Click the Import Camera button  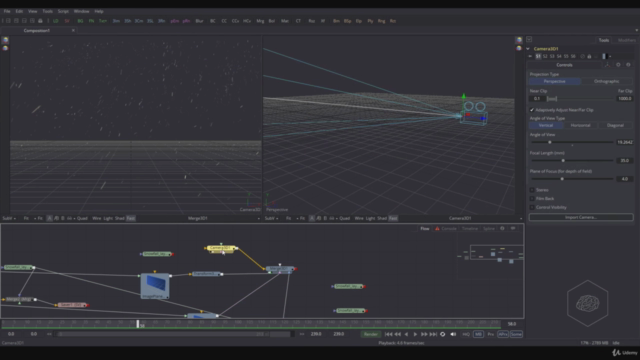click(581, 217)
